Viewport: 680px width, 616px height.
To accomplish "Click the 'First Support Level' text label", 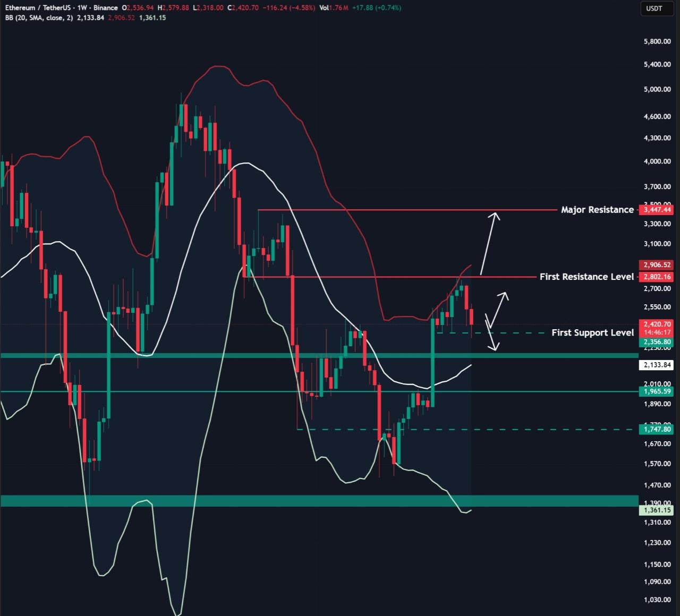I will [592, 332].
